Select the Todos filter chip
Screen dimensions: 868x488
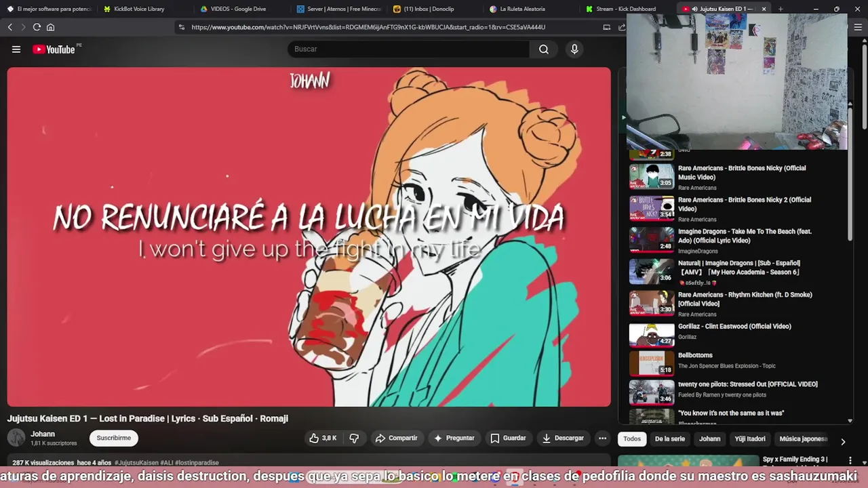(x=632, y=439)
